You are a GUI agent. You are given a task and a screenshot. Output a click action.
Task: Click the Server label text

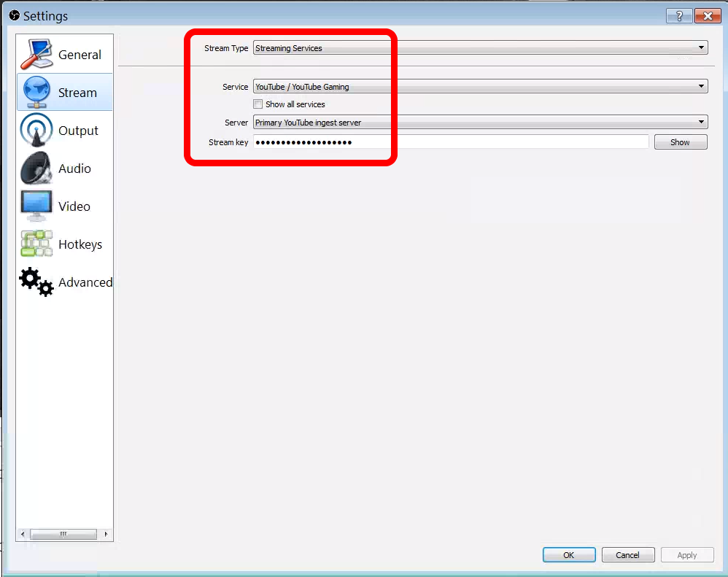[x=236, y=123]
